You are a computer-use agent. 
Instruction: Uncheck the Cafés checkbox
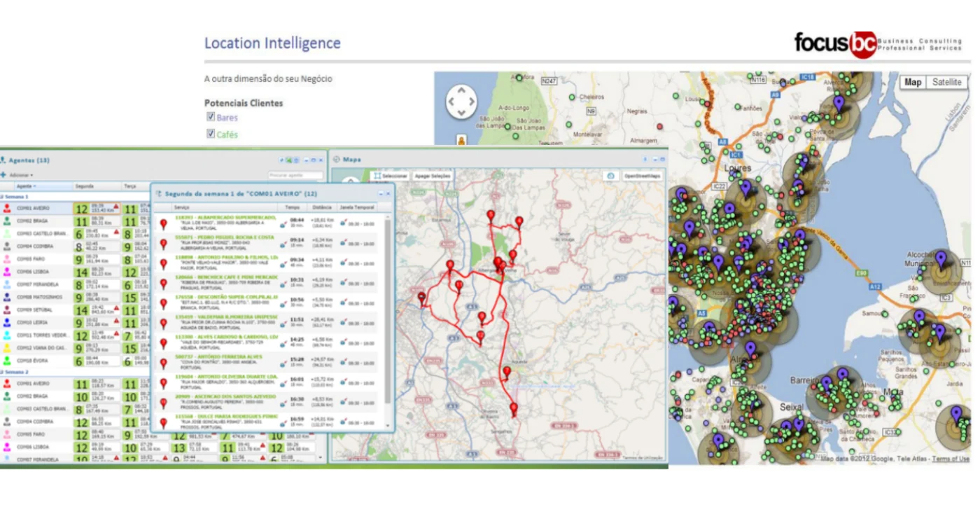tap(212, 133)
